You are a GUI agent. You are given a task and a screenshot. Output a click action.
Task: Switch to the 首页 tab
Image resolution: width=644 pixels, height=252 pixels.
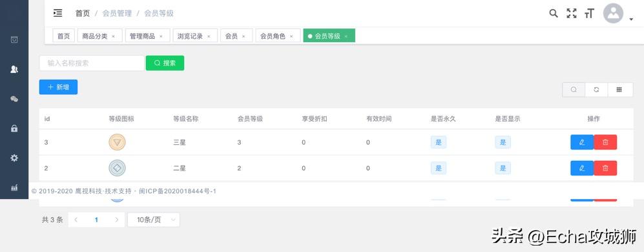pyautogui.click(x=63, y=36)
